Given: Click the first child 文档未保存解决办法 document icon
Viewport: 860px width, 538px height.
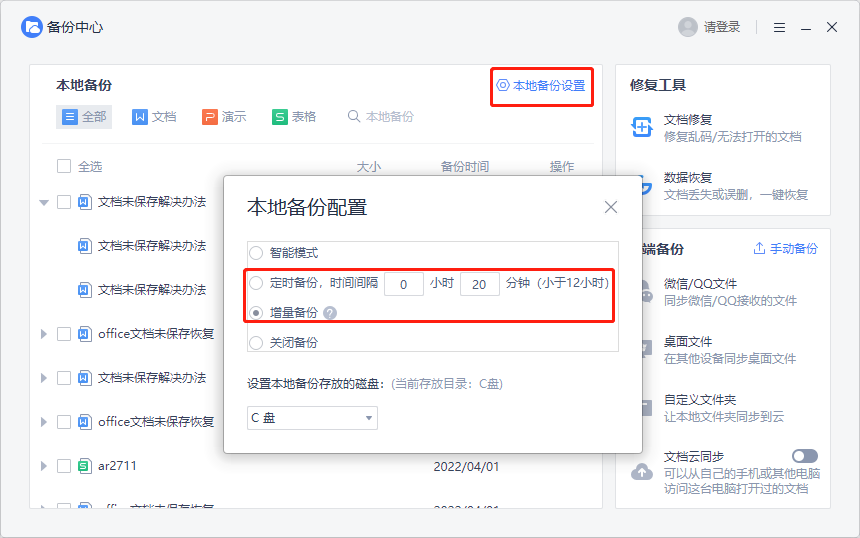Looking at the screenshot, I should 84,246.
